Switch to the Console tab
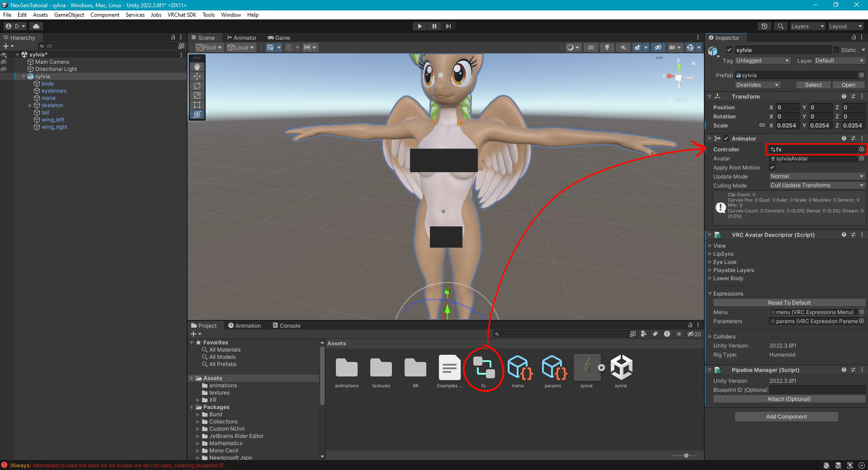The width and height of the screenshot is (868, 470). (287, 326)
